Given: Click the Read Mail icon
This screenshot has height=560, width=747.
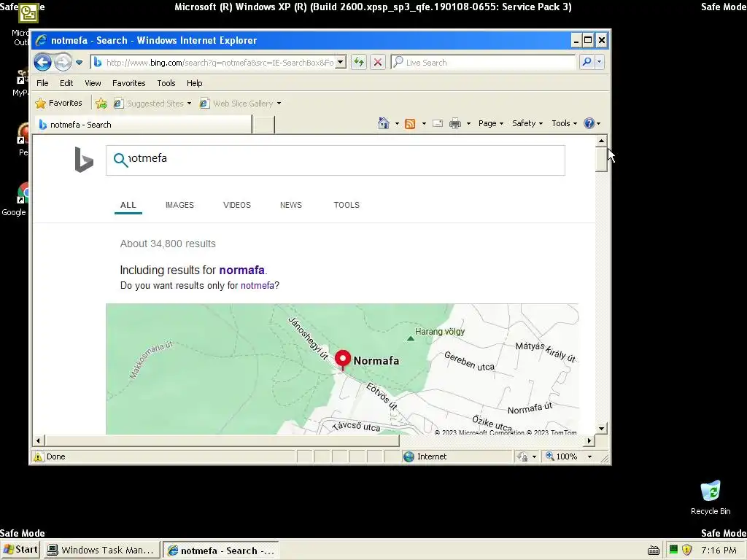Looking at the screenshot, I should [438, 124].
